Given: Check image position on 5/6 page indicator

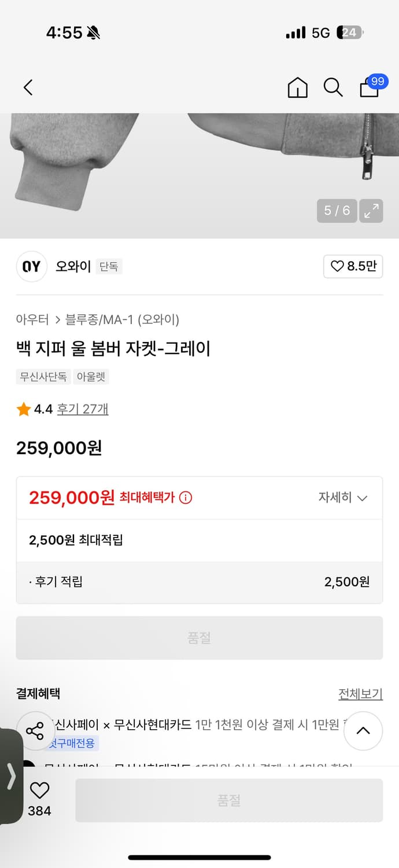Looking at the screenshot, I should point(336,211).
